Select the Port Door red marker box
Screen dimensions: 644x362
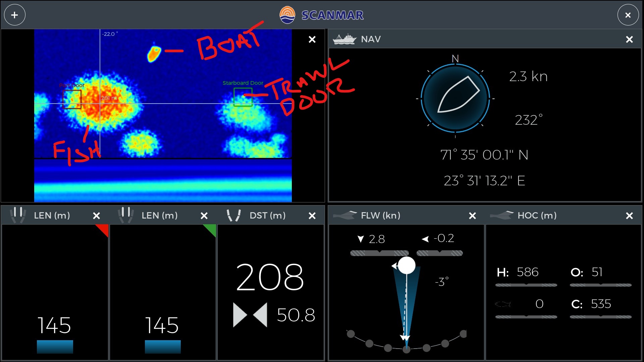coord(72,99)
